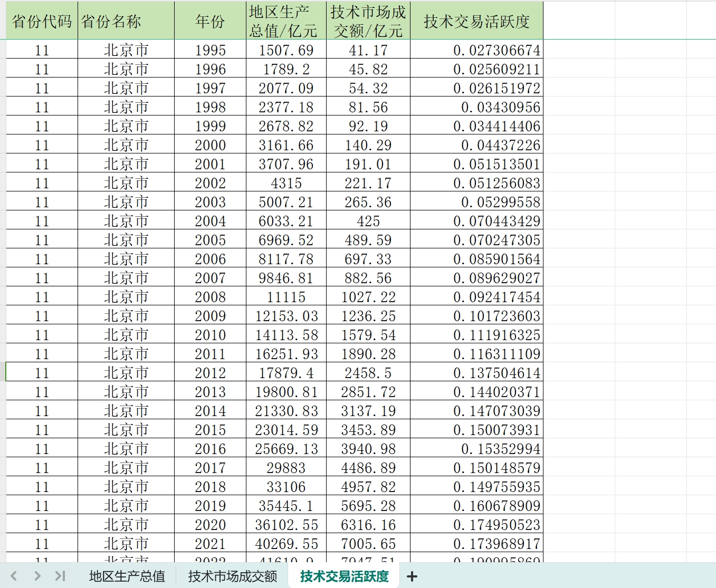The height and width of the screenshot is (588, 716).
Task: Go to previous sheet with left arrow
Action: [x=14, y=576]
